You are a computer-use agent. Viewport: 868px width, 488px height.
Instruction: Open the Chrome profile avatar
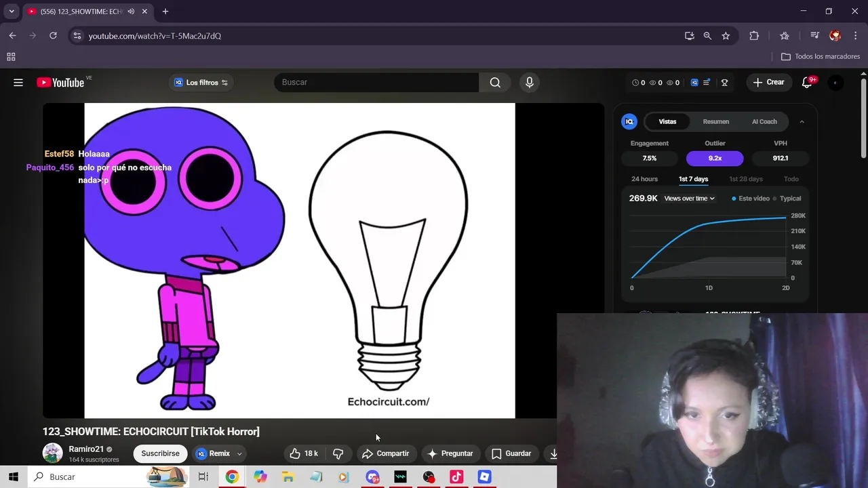(x=835, y=36)
